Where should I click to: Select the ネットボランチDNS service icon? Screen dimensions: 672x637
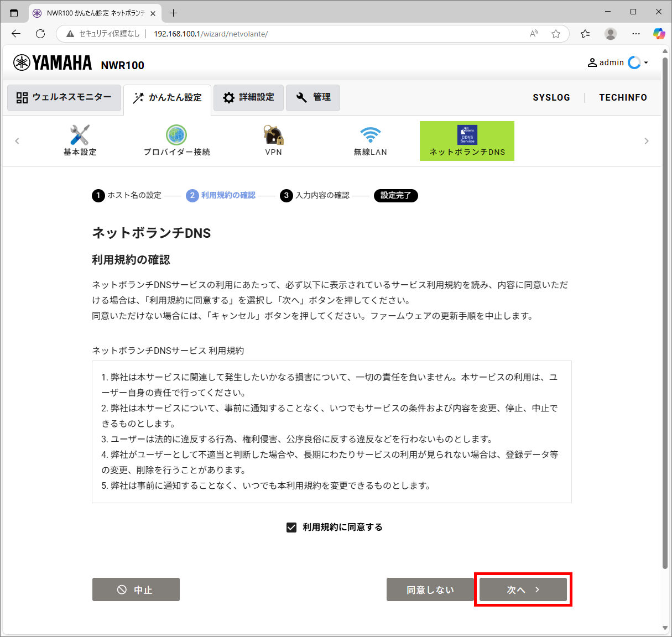click(467, 135)
